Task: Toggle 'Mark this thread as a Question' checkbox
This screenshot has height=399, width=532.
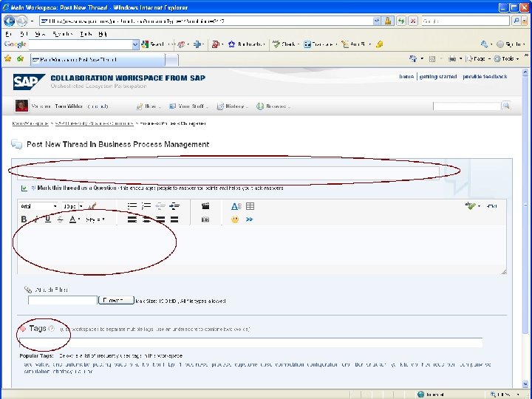Action: [24, 188]
